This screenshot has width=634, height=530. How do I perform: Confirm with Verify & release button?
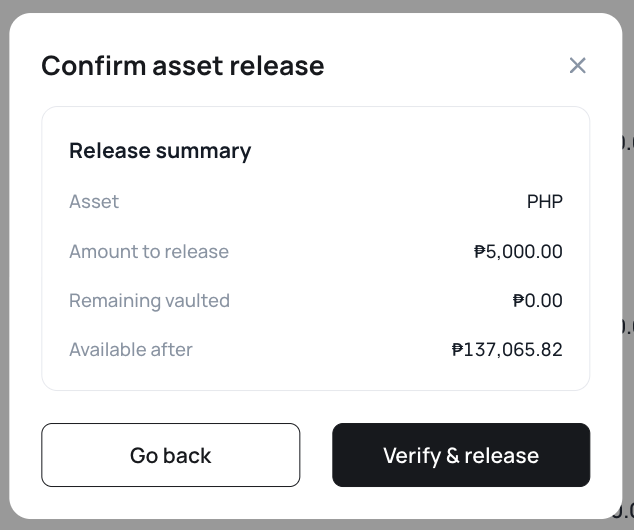(461, 455)
